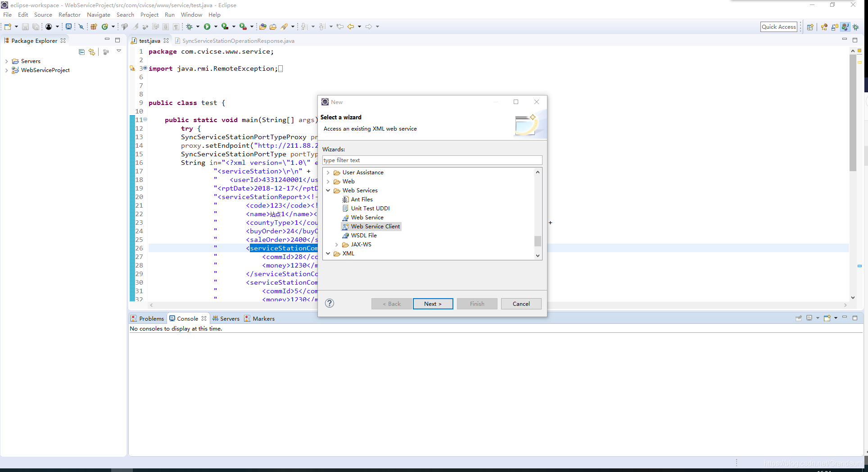Switch to Java EE perspective icon
The image size is (868, 472).
tap(824, 27)
